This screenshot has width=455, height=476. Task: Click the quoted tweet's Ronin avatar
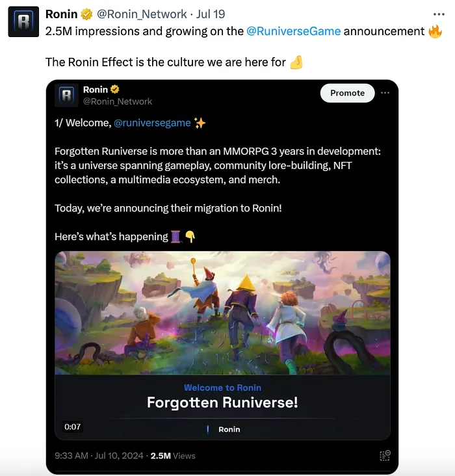[66, 95]
